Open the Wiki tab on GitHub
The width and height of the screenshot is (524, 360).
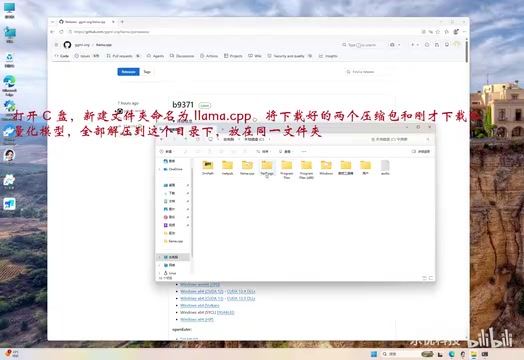click(255, 56)
